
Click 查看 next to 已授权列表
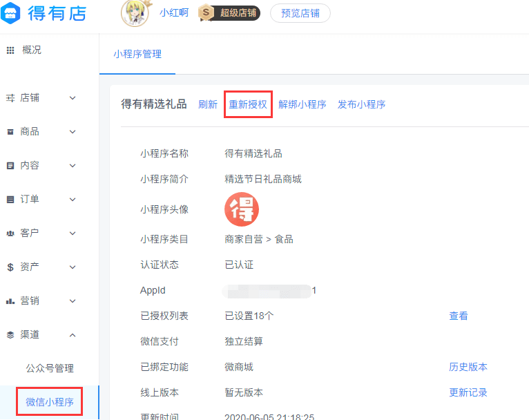(x=459, y=316)
